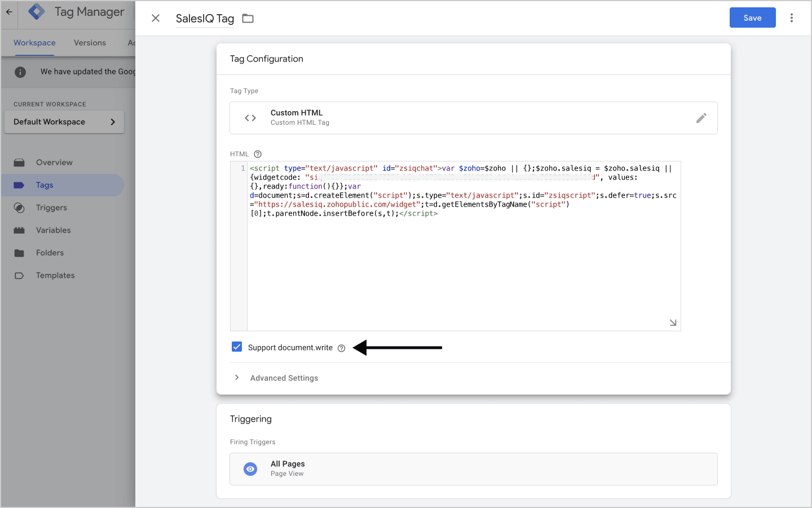Select the All Pages firing trigger
This screenshot has height=508, width=812.
[x=473, y=469]
